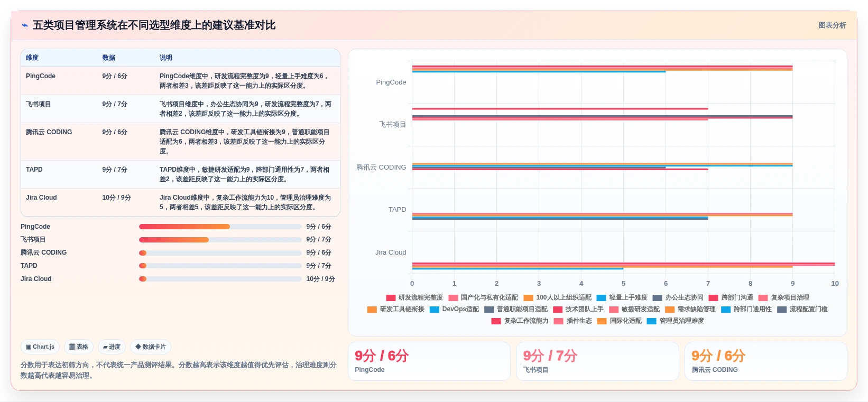Click the 图表分析 label in header
The width and height of the screenshot is (868, 402).
coord(832,25)
